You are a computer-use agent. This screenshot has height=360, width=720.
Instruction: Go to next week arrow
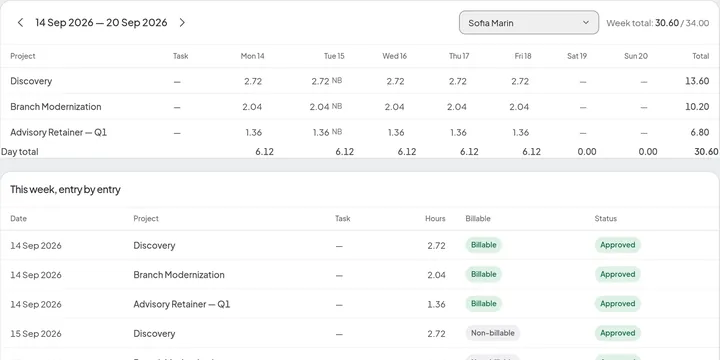click(182, 22)
